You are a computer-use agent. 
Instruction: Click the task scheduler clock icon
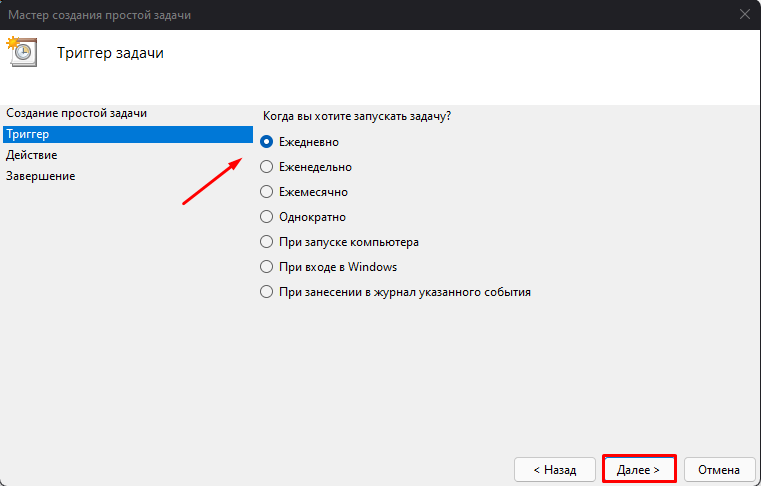(21, 51)
